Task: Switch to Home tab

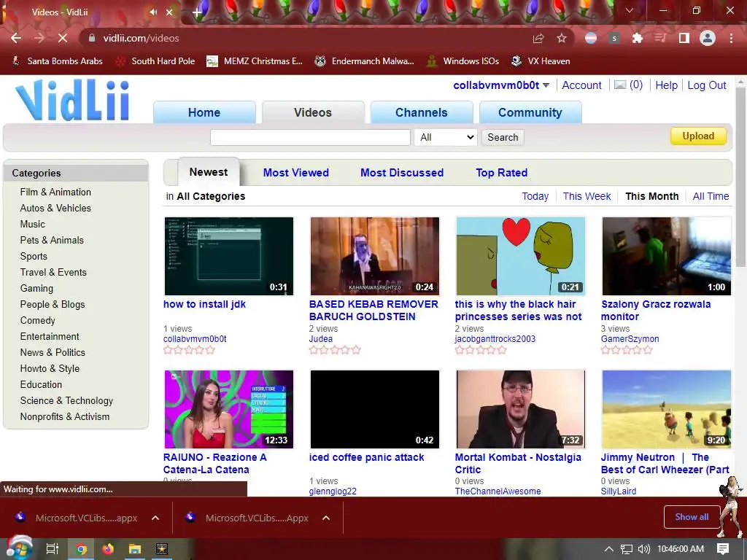Action: click(204, 112)
